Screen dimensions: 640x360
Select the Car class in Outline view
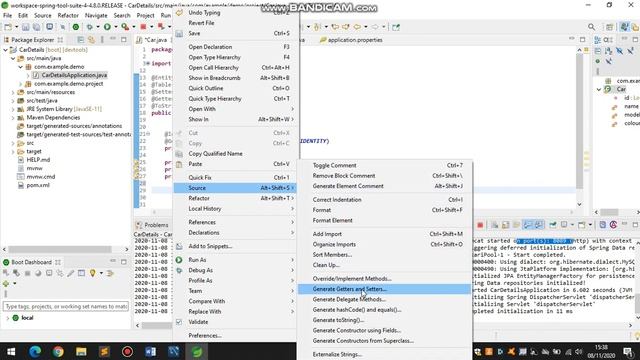[x=621, y=89]
